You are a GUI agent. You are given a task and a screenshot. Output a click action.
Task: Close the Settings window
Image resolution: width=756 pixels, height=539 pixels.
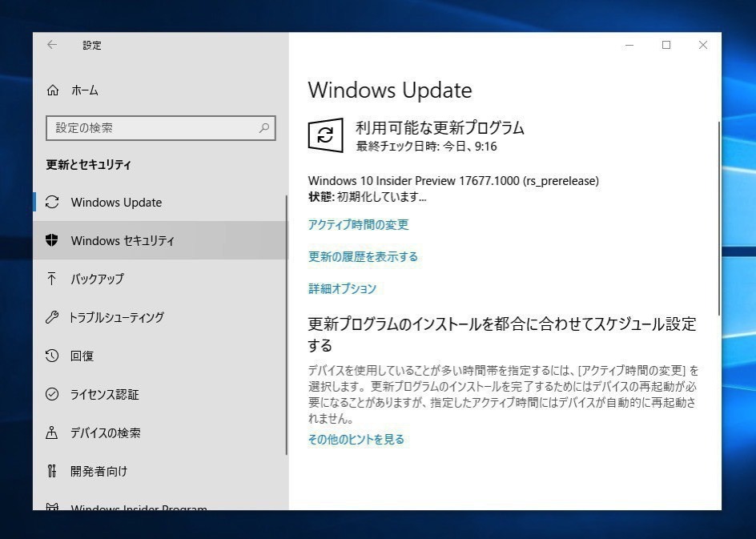(703, 45)
